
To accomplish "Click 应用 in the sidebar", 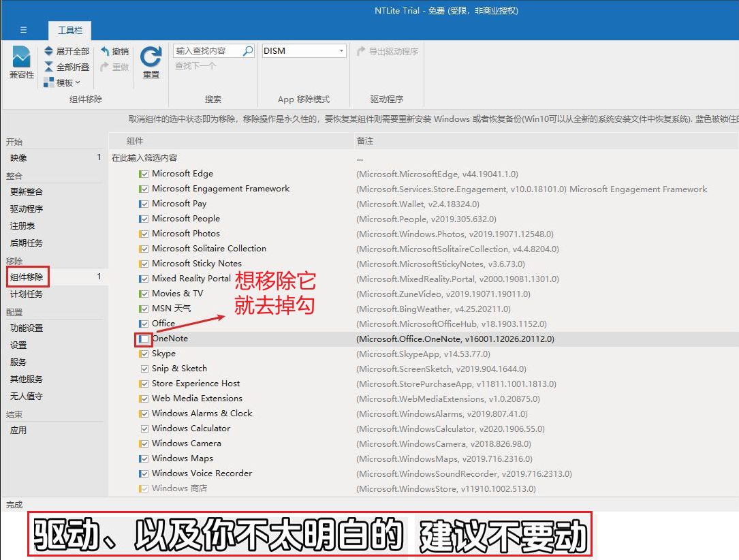I will click(x=18, y=430).
